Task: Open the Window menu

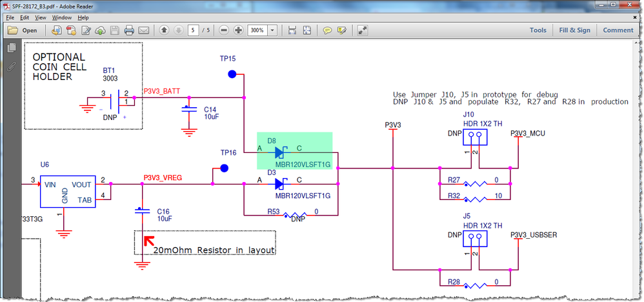Action: point(62,17)
